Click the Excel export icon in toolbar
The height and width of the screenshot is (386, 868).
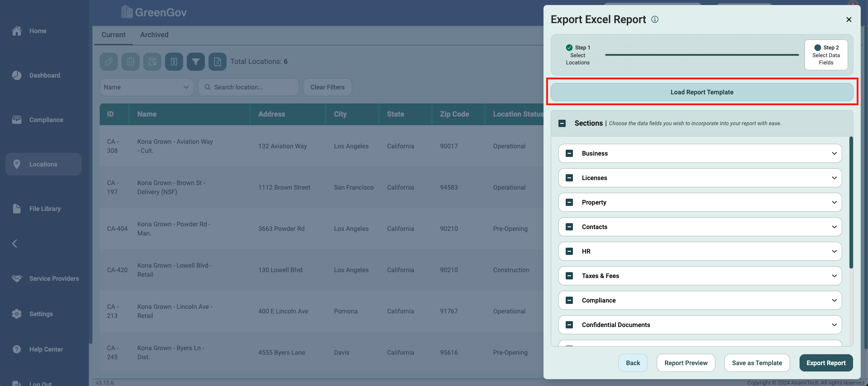pyautogui.click(x=218, y=62)
